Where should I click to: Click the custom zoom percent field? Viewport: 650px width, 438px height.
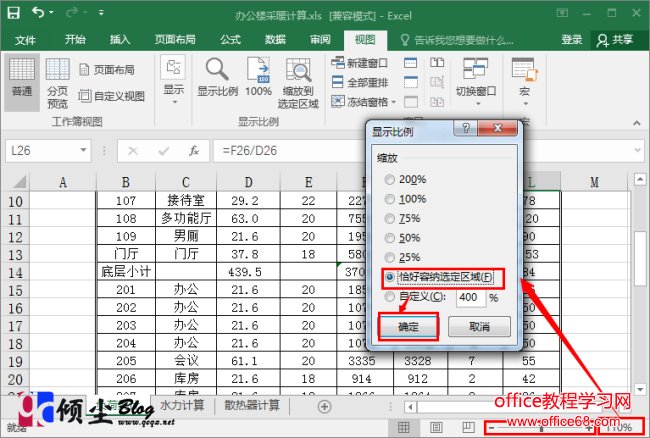coord(470,297)
